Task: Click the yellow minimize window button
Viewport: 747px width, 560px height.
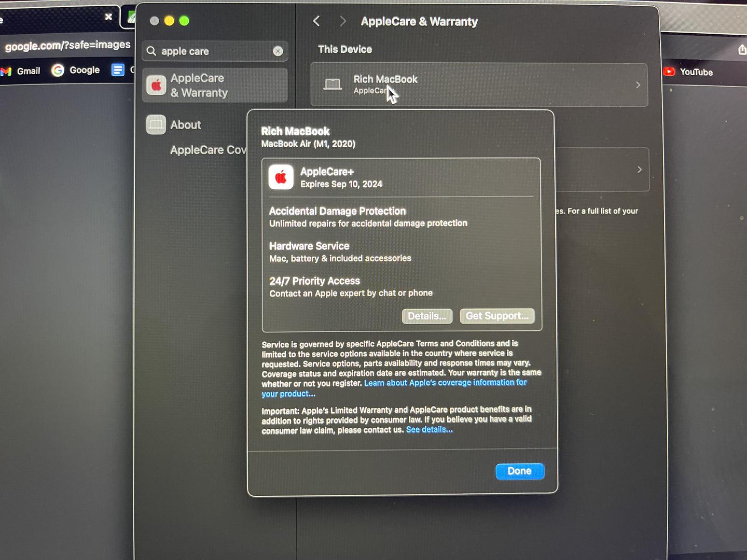Action: click(169, 21)
